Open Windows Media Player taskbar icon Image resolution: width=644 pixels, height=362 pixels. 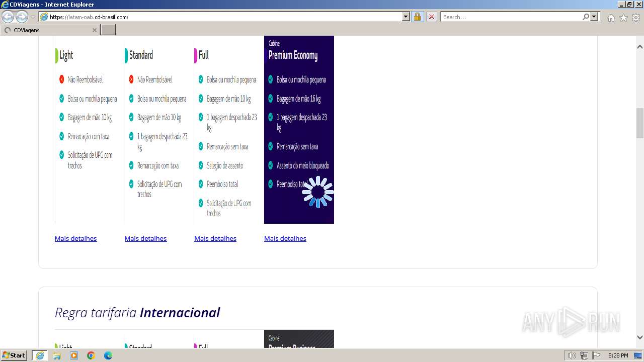click(74, 355)
